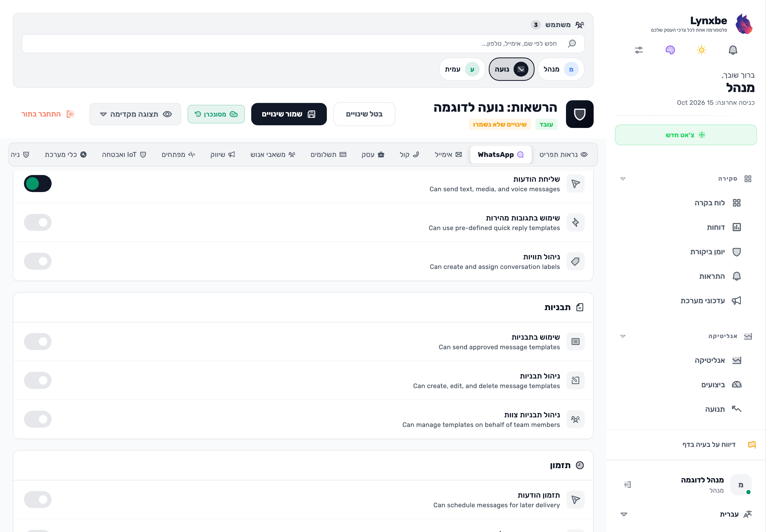Open the notifications bell icon

coord(733,50)
